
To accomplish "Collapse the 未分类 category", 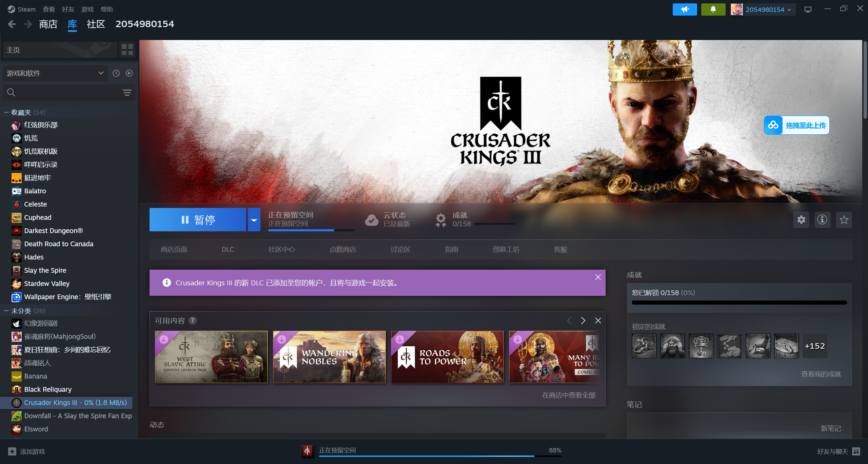I will tap(6, 311).
